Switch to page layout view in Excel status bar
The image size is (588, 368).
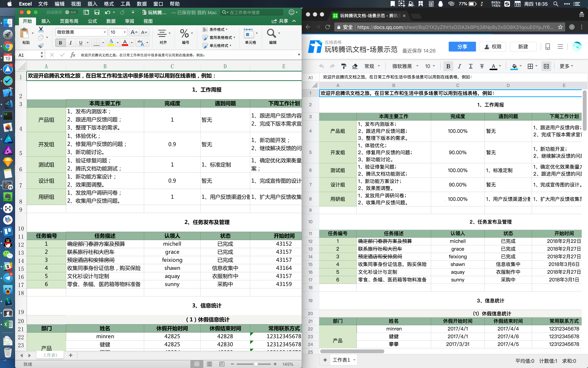tap(209, 364)
